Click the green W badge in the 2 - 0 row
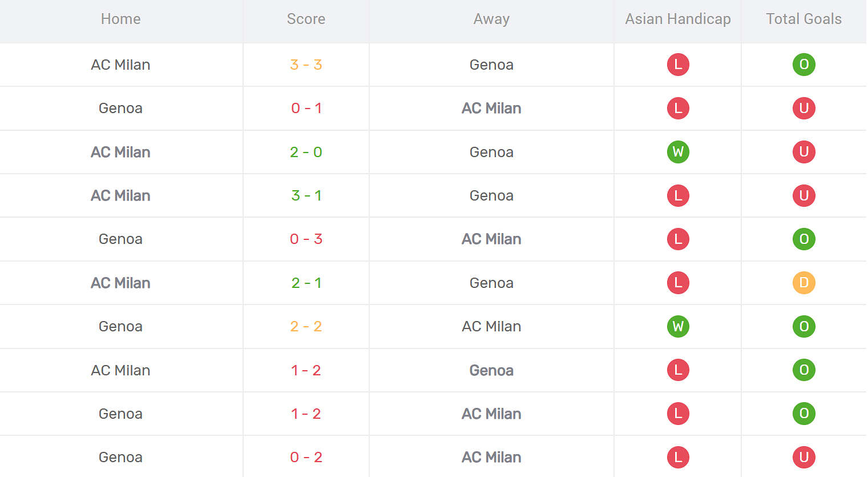Screen dimensions: 868x477 pos(678,152)
